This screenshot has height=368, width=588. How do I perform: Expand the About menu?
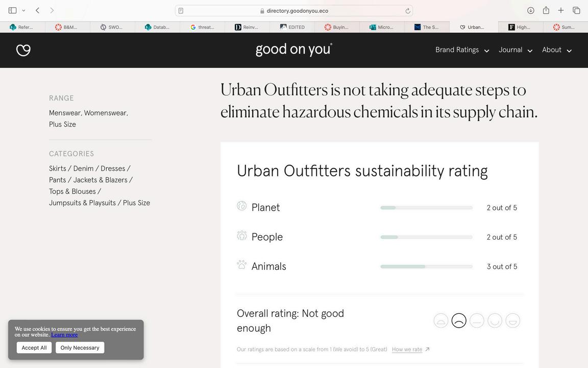coord(556,50)
